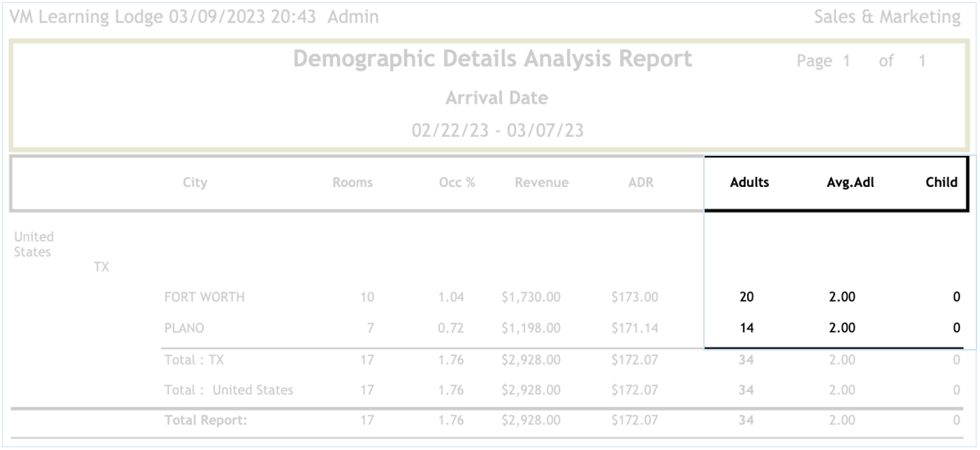Click the United States country group label
This screenshot has width=980, height=450.
(34, 244)
